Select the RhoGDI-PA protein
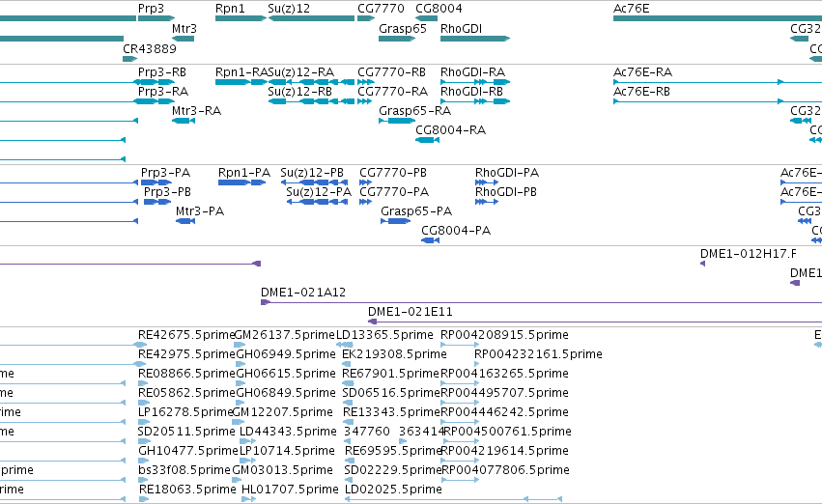Image resolution: width=822 pixels, height=504 pixels. [x=487, y=182]
